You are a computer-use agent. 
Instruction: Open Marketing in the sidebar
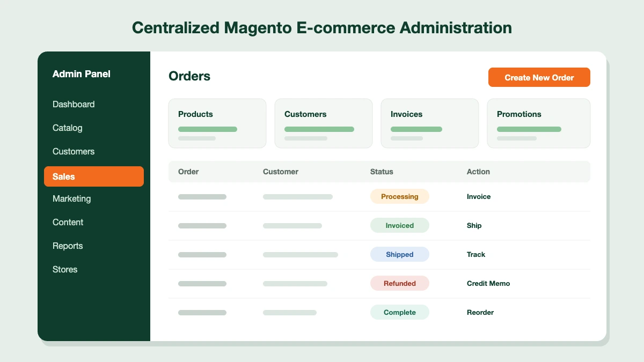72,198
